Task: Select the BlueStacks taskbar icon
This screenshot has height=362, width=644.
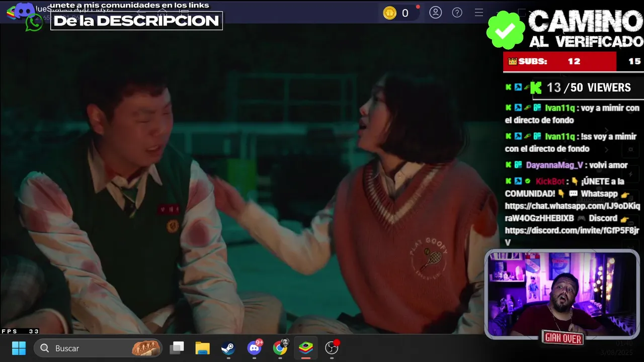Action: click(x=306, y=347)
